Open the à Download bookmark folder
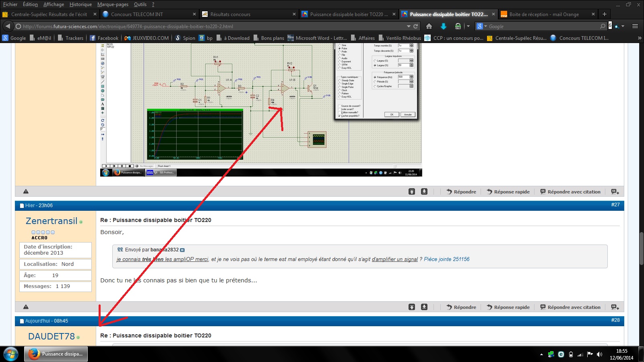This screenshot has width=644, height=362. (x=233, y=38)
